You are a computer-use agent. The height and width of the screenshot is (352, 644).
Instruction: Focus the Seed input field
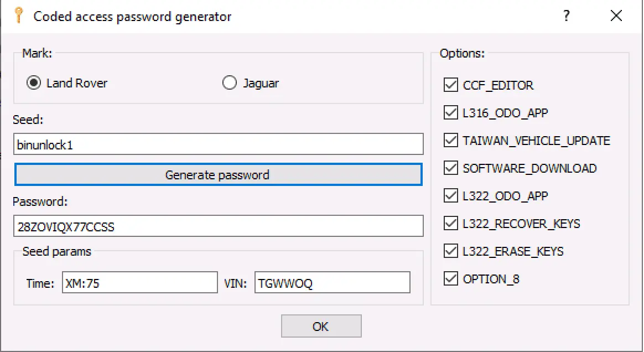click(x=218, y=144)
